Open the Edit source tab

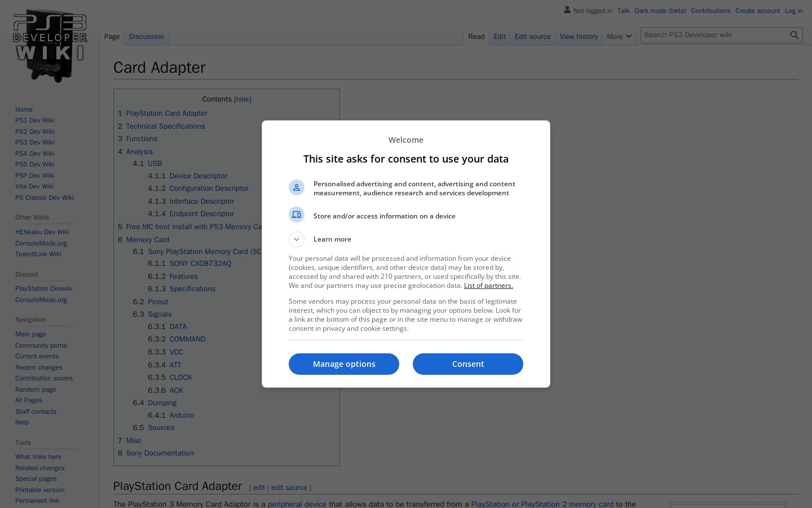(532, 37)
